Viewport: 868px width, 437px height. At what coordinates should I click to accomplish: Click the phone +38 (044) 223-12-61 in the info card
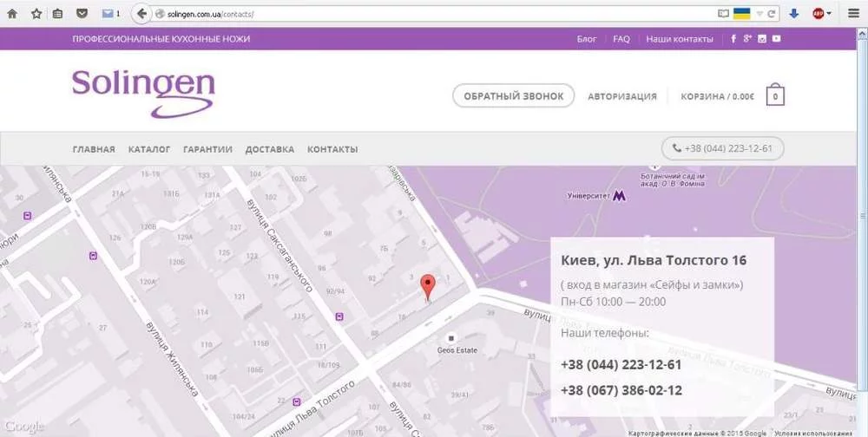(621, 365)
